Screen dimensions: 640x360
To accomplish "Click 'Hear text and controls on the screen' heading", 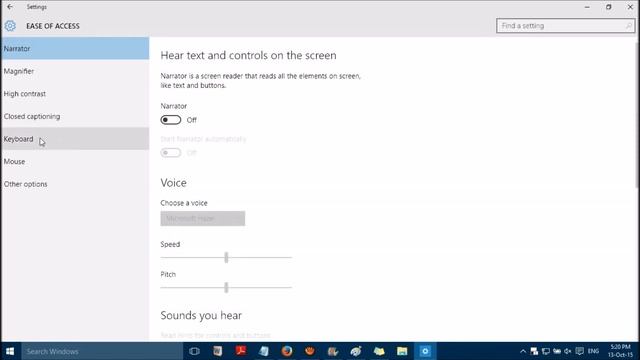I will pyautogui.click(x=249, y=55).
